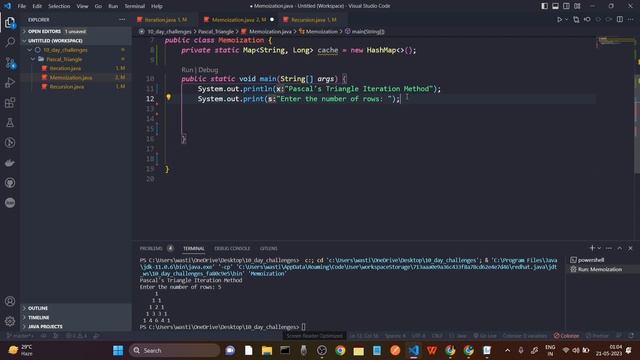Open File Explorer from the taskbar
The height and width of the screenshot is (360, 640).
point(267,350)
